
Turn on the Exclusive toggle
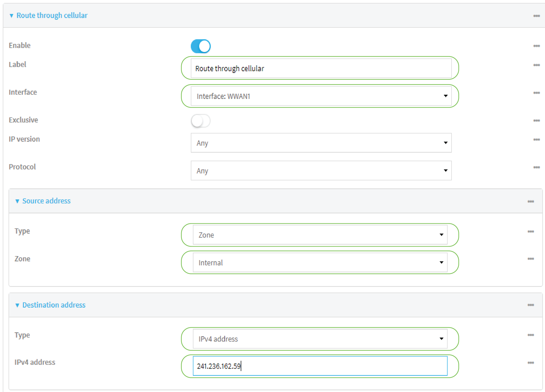coord(201,121)
